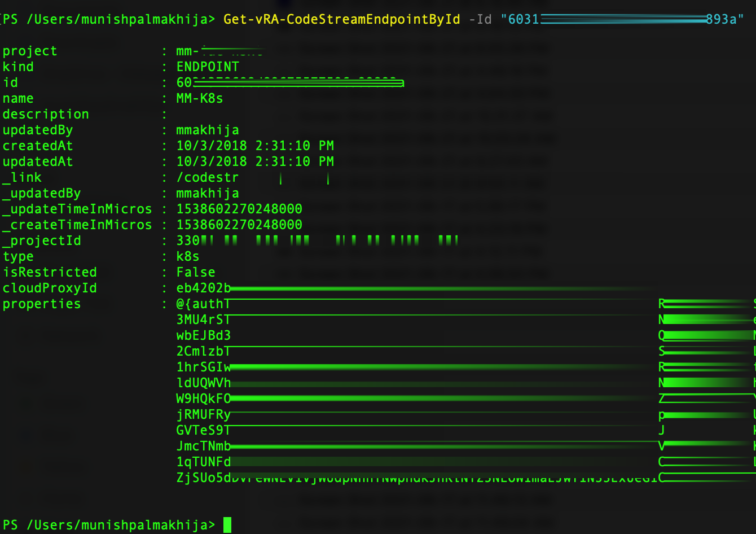The width and height of the screenshot is (756, 534).
Task: Click the top PS /Users/munishpalmakhija prompt
Action: click(x=109, y=19)
